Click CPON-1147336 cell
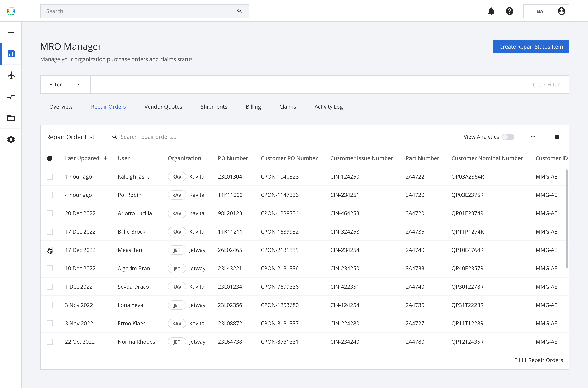 [280, 195]
